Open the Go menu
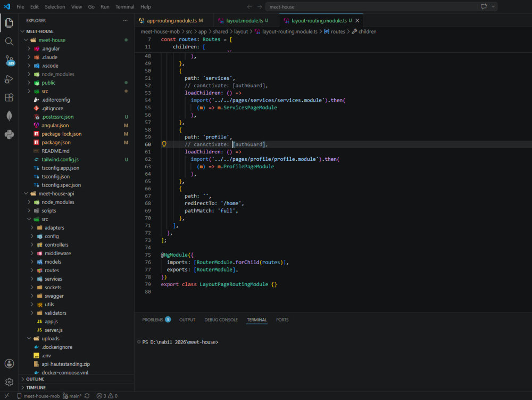The width and height of the screenshot is (532, 400). [92, 7]
